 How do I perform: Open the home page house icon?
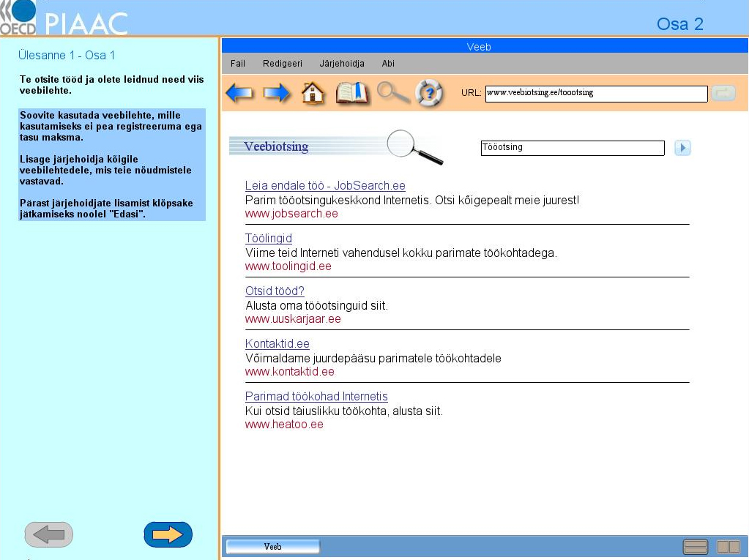(313, 93)
